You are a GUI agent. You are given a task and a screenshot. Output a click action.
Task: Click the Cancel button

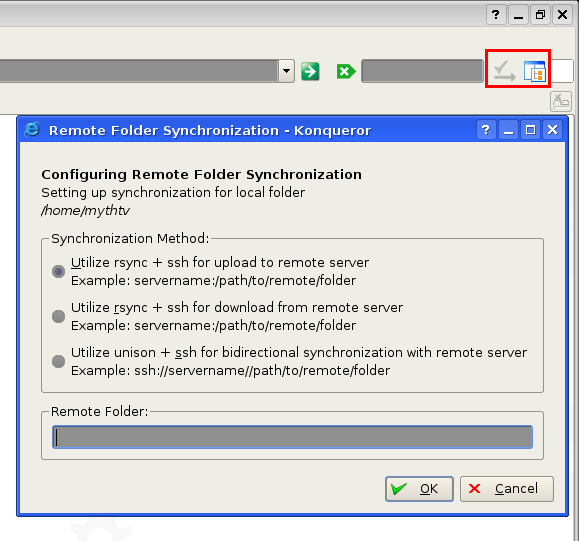tap(507, 489)
